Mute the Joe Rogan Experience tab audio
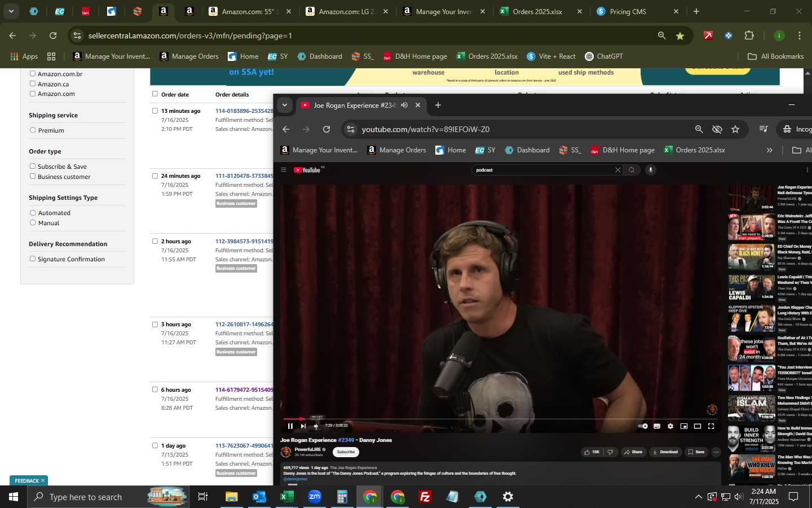 [404, 105]
